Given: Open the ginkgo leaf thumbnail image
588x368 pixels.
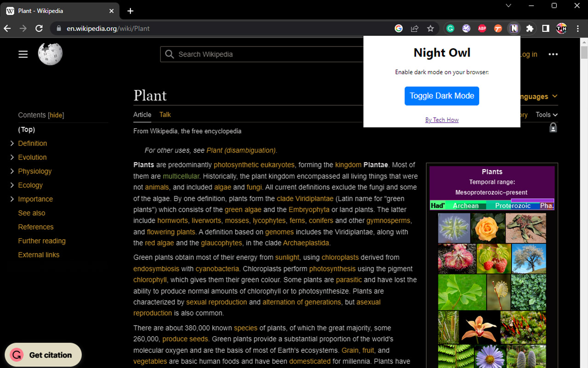Looking at the screenshot, I should pos(462,292).
